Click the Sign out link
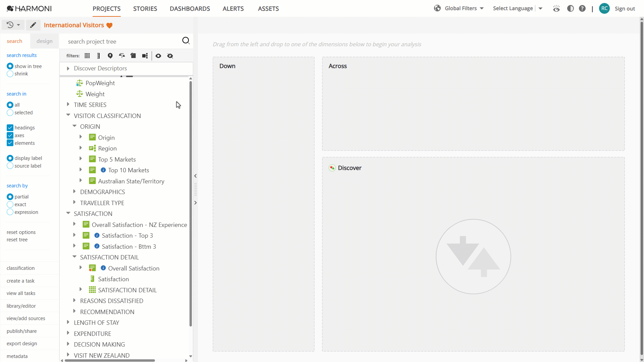The height and width of the screenshot is (362, 644). 625,9
